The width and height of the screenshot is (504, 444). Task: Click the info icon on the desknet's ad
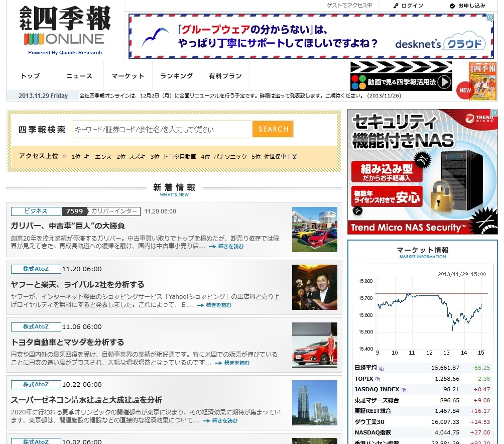pos(489,18)
